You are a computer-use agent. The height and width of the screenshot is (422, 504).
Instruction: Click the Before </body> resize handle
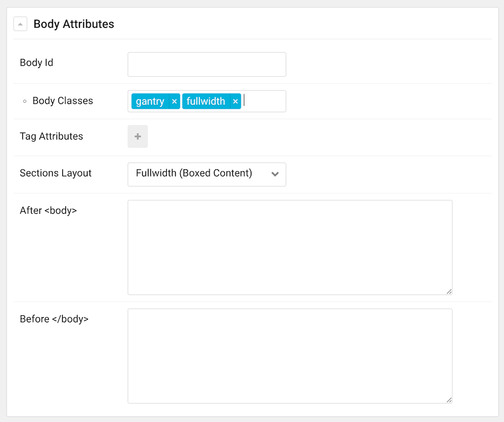coord(449,400)
